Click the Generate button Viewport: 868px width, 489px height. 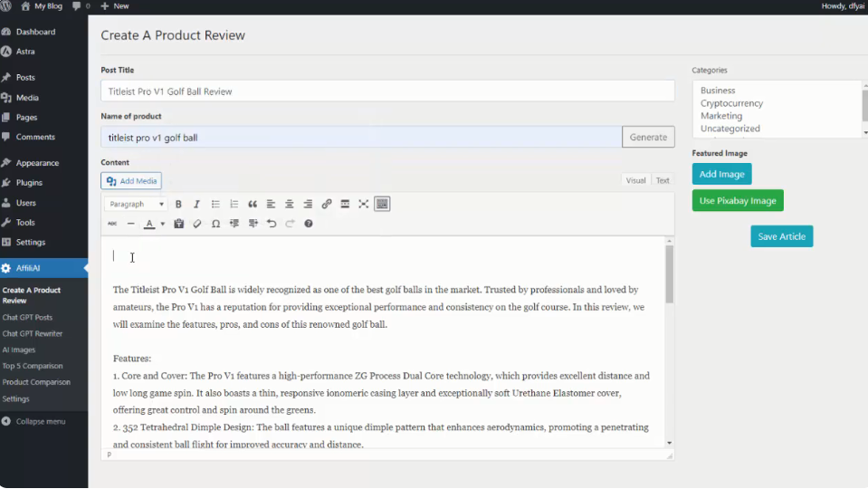coord(648,137)
